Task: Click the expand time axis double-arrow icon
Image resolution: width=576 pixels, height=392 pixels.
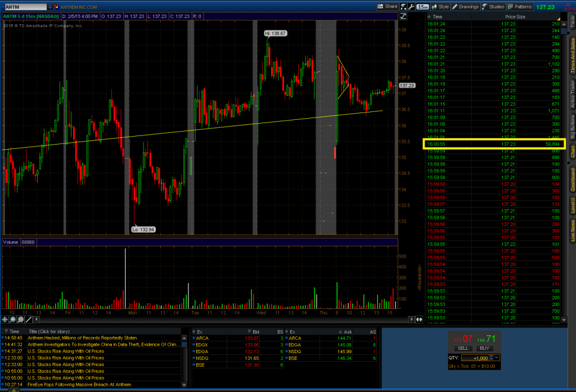Action: click(x=419, y=319)
